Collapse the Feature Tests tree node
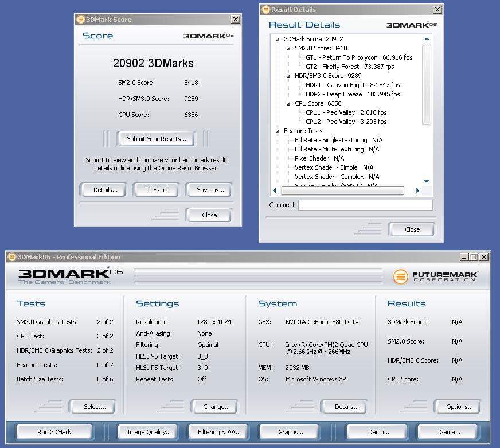This screenshot has width=500, height=448. click(278, 131)
